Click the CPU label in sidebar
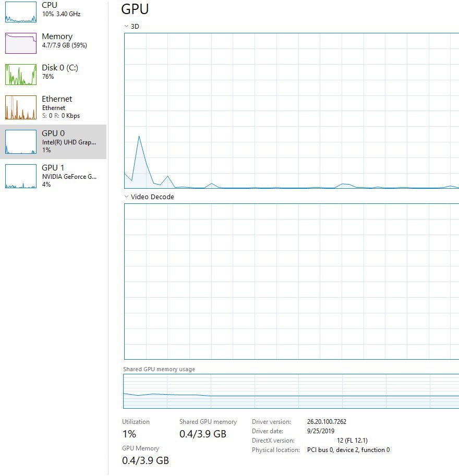The height and width of the screenshot is (476, 459). [x=50, y=5]
